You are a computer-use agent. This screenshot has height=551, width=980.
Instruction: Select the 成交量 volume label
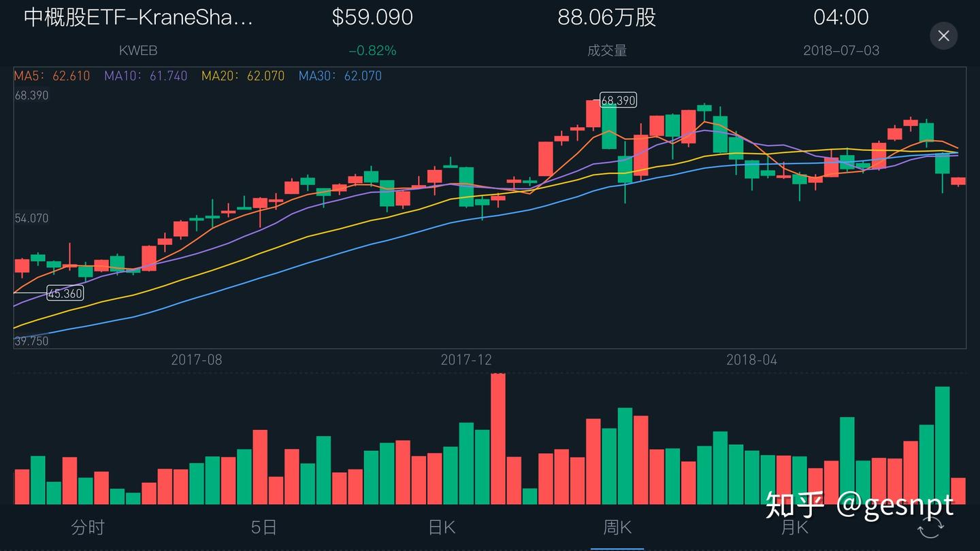coord(606,50)
